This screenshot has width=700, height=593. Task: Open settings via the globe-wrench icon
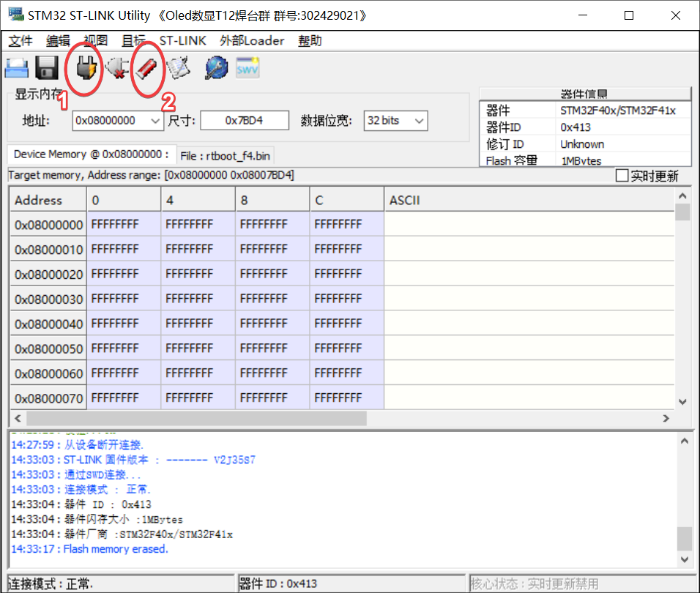point(214,68)
